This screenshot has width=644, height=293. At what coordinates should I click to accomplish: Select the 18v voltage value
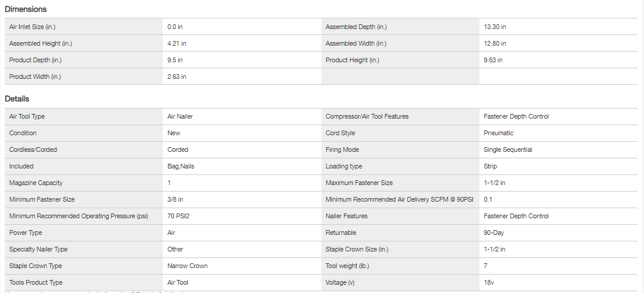489,282
